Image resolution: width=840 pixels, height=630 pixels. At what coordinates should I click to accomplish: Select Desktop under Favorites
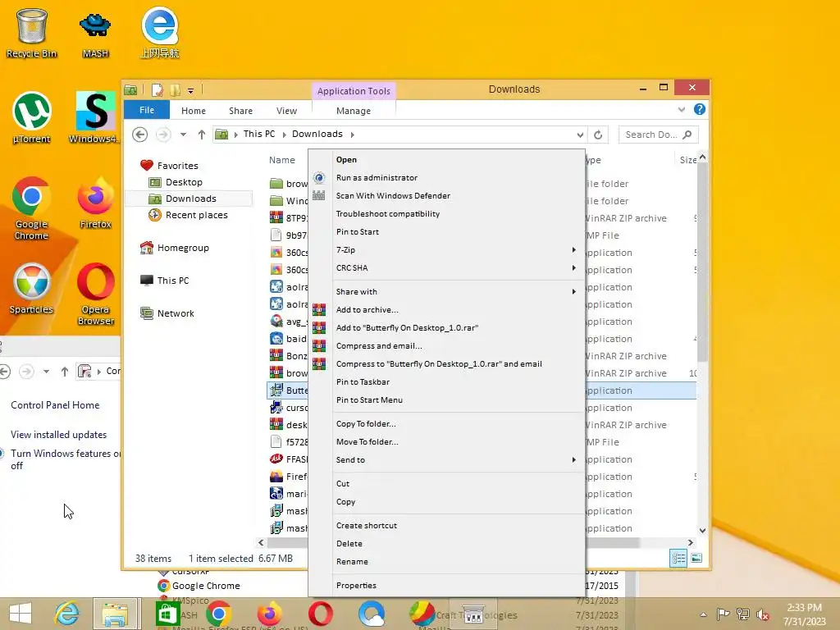(x=184, y=182)
